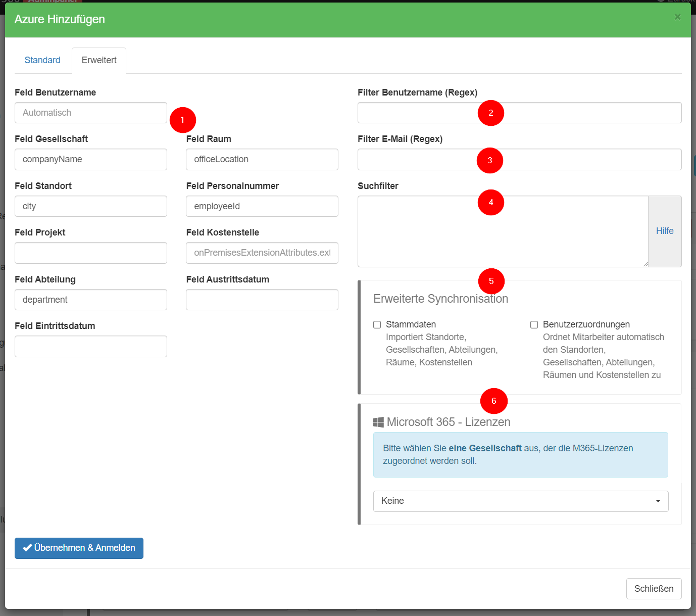
Task: Click inside the Suchfilter text area
Action: 503,231
